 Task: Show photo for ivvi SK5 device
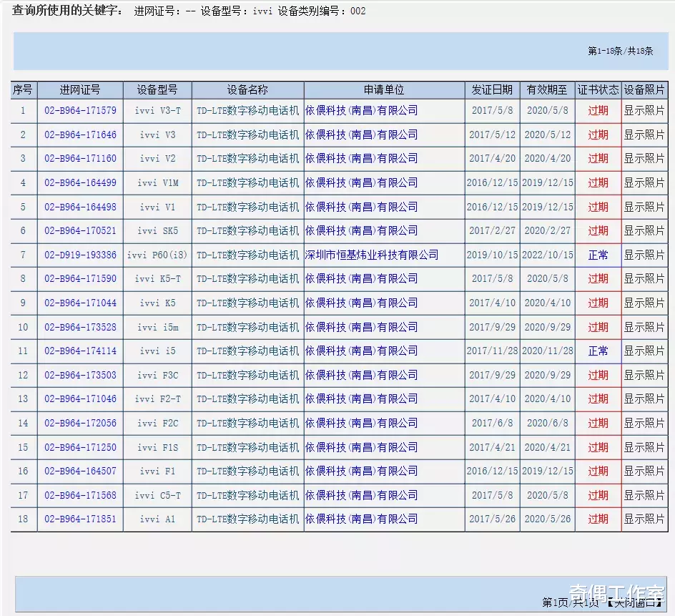644,230
